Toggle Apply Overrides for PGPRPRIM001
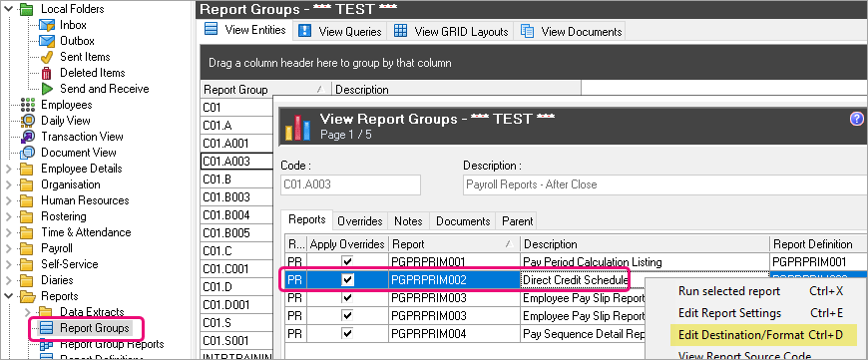The width and height of the screenshot is (868, 360). click(347, 261)
